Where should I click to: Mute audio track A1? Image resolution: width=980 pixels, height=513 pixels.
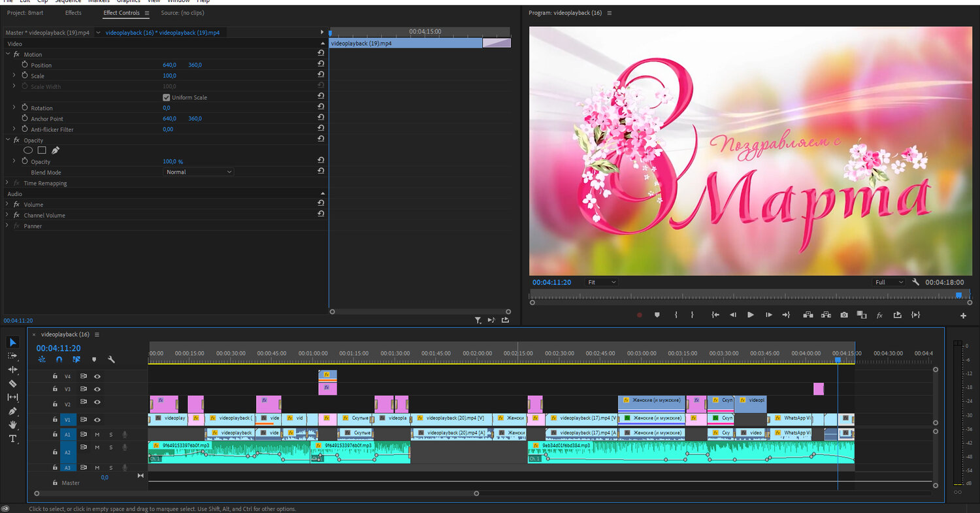tap(97, 434)
